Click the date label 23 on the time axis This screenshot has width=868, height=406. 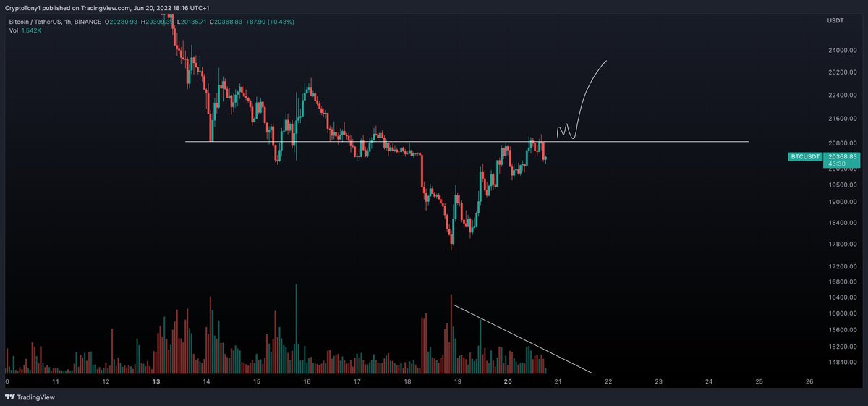658,381
